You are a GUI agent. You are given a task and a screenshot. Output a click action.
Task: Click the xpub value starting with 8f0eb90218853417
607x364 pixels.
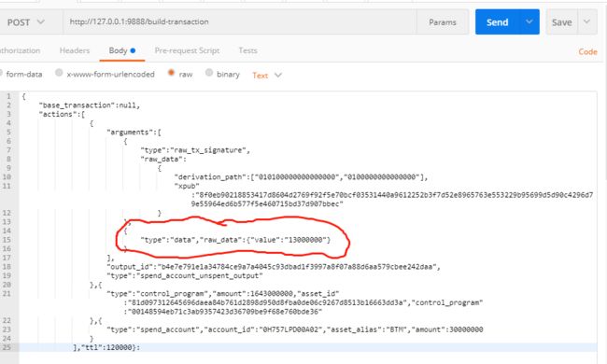tap(392, 199)
